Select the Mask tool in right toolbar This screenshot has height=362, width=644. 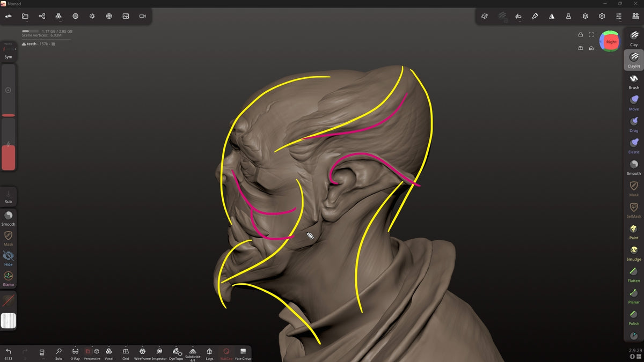point(634,188)
